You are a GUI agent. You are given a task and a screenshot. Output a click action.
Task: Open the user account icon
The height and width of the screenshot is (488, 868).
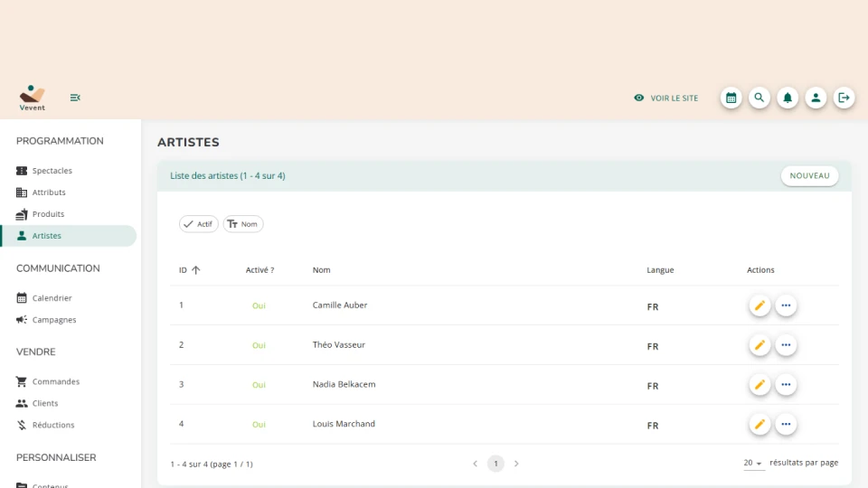pyautogui.click(x=816, y=98)
